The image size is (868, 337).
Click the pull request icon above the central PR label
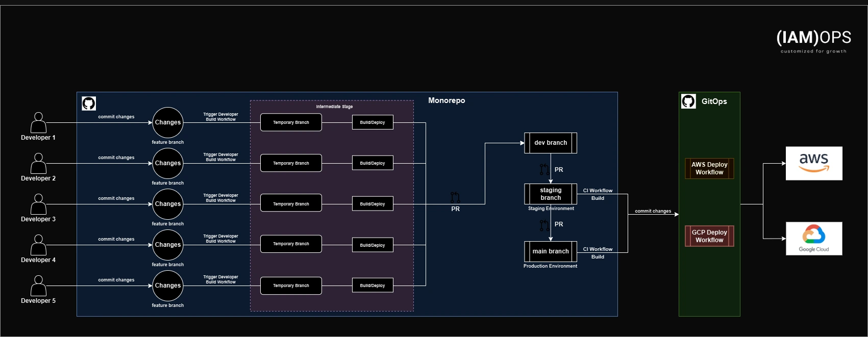pos(455,197)
